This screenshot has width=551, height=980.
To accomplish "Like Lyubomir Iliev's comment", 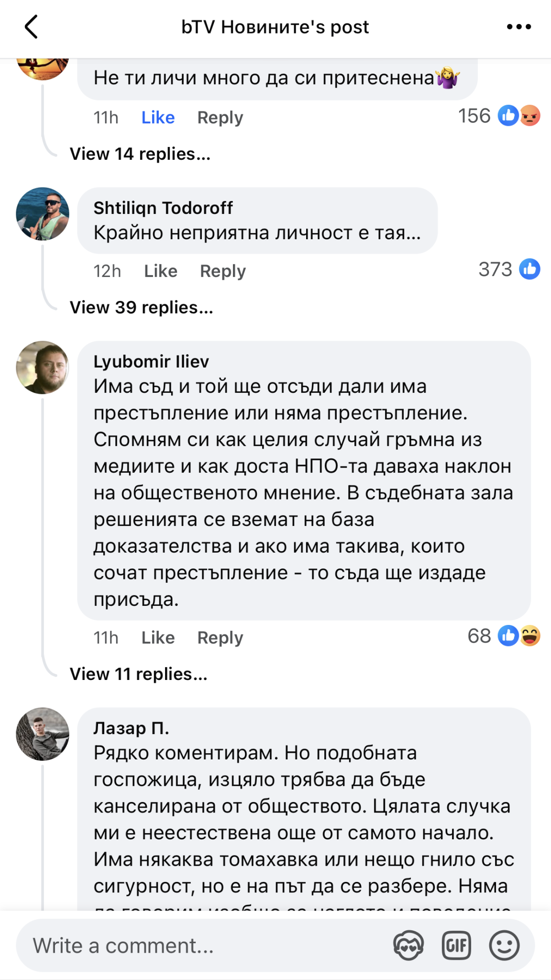I will tap(158, 637).
